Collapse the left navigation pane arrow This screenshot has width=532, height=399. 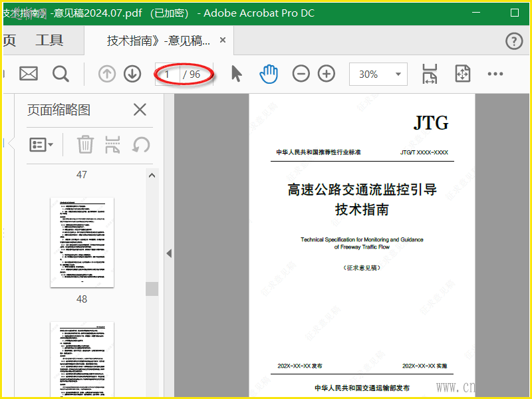pos(169,253)
